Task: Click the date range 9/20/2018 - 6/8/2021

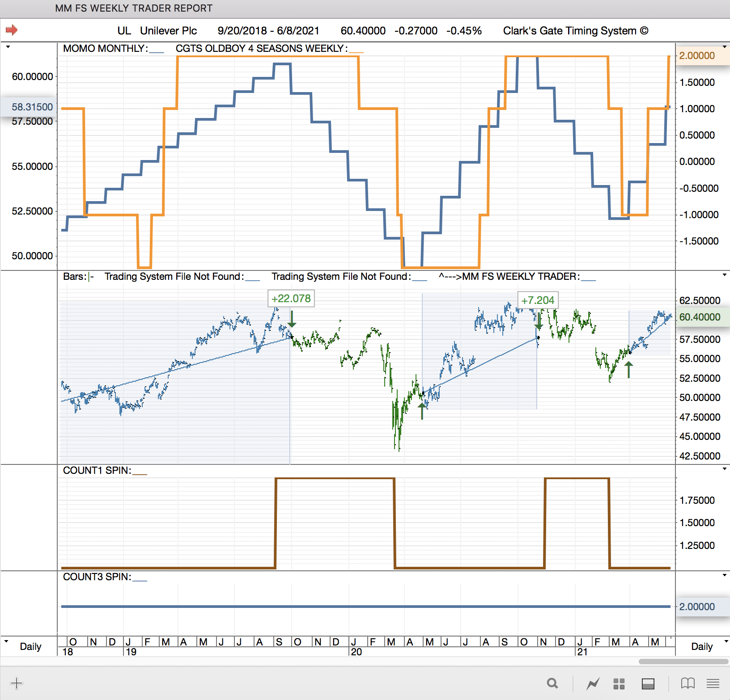Action: [x=268, y=30]
